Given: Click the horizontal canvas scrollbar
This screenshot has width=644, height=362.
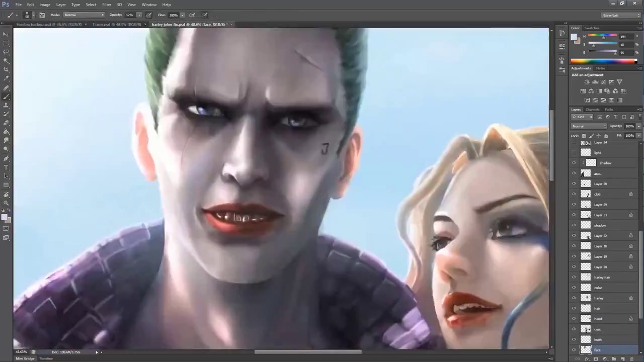Looking at the screenshot, I should click(x=308, y=352).
